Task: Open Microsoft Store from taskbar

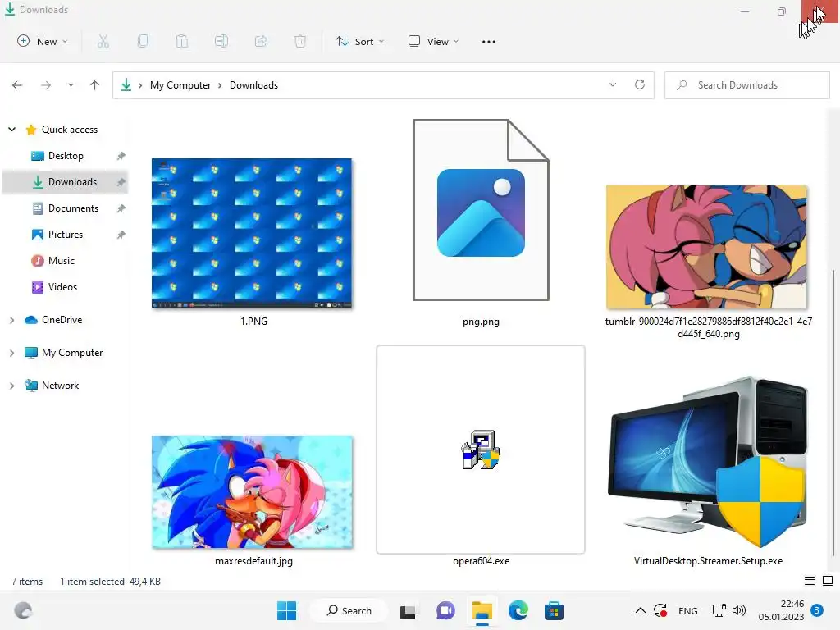Action: pyautogui.click(x=554, y=610)
